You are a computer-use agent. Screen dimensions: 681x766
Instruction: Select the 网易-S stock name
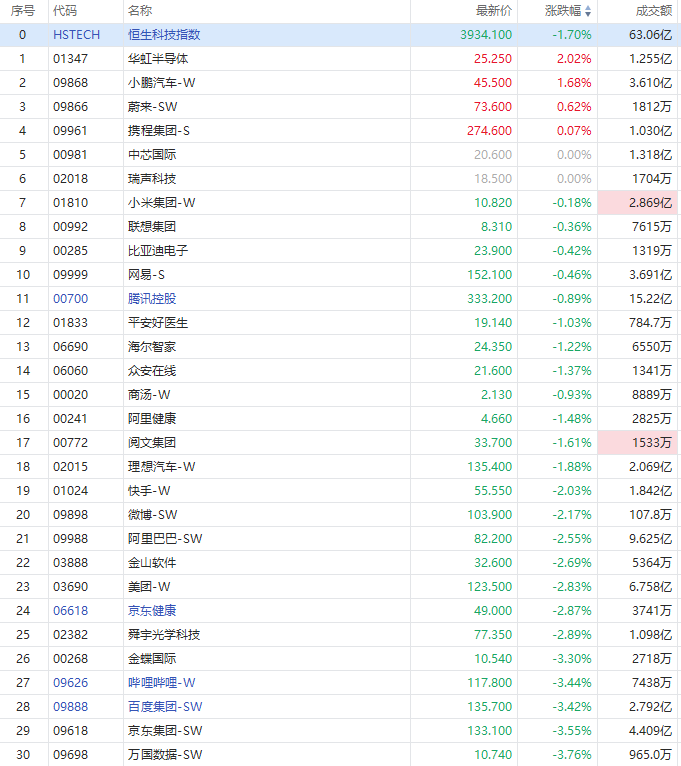click(147, 275)
